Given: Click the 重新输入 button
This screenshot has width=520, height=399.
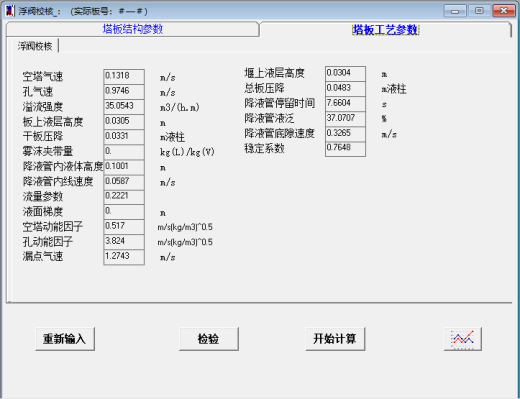Looking at the screenshot, I should coord(65,339).
